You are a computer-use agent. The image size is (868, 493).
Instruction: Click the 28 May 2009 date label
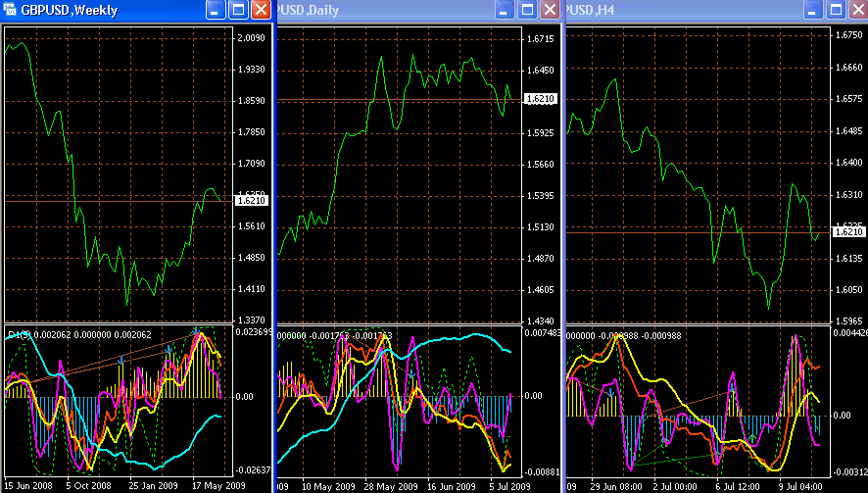click(391, 487)
